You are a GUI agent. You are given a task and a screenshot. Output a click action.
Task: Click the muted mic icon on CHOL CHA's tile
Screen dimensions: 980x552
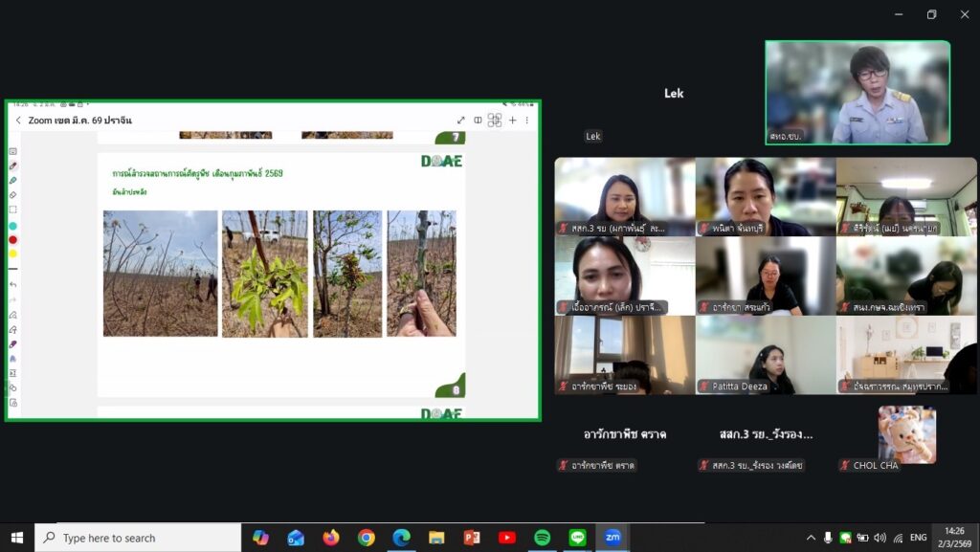click(845, 466)
